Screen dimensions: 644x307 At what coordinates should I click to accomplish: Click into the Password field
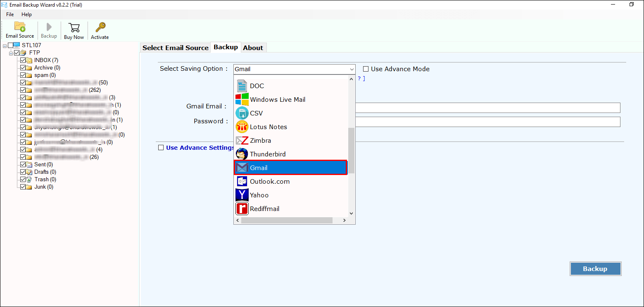point(488,122)
